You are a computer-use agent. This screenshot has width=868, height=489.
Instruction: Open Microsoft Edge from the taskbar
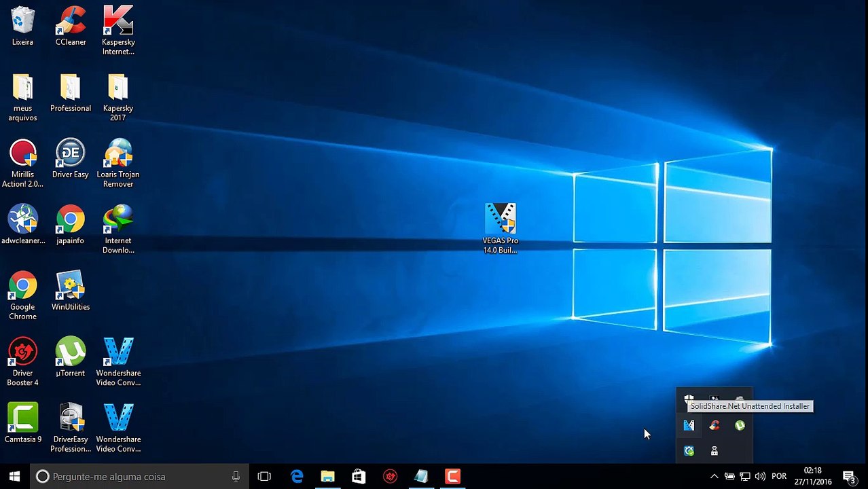tap(297, 477)
